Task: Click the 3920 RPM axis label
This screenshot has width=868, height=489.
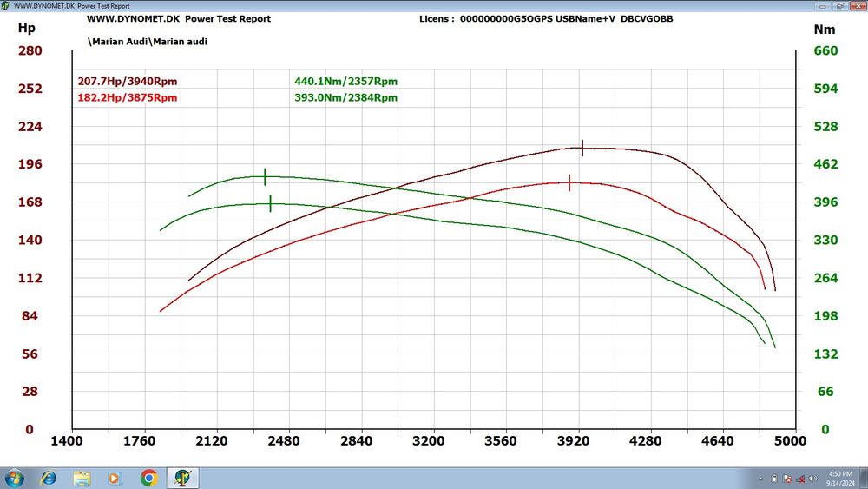Action: 573,441
